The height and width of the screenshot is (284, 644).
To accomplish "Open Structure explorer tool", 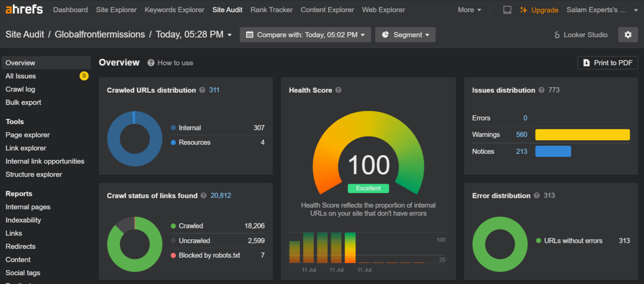I will (x=34, y=174).
